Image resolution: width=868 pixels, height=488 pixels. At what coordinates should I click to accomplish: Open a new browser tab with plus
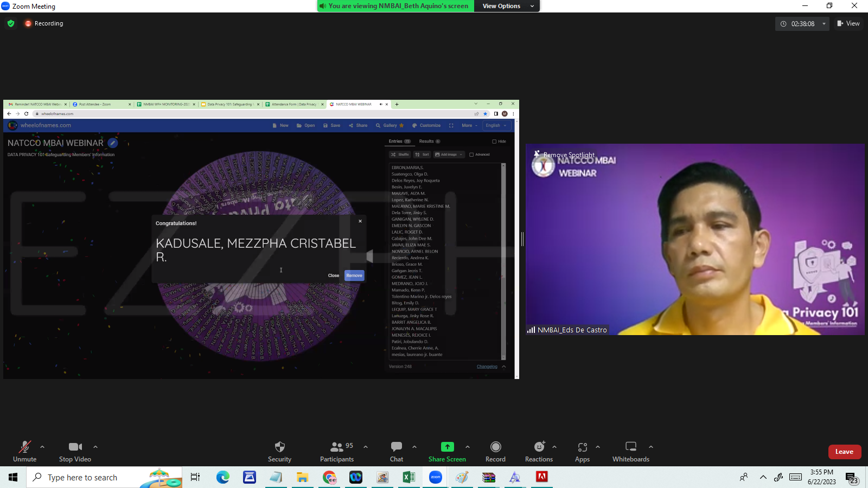coord(397,104)
